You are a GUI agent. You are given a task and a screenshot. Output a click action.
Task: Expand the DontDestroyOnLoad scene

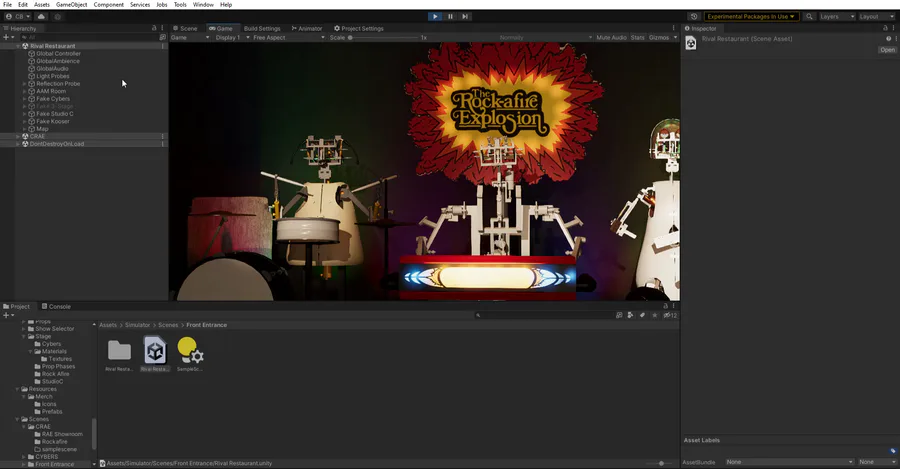(x=18, y=144)
